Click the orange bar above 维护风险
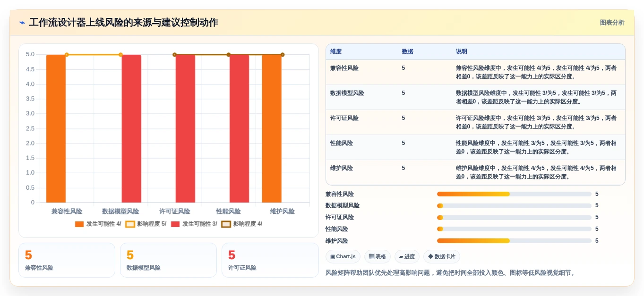 272,128
